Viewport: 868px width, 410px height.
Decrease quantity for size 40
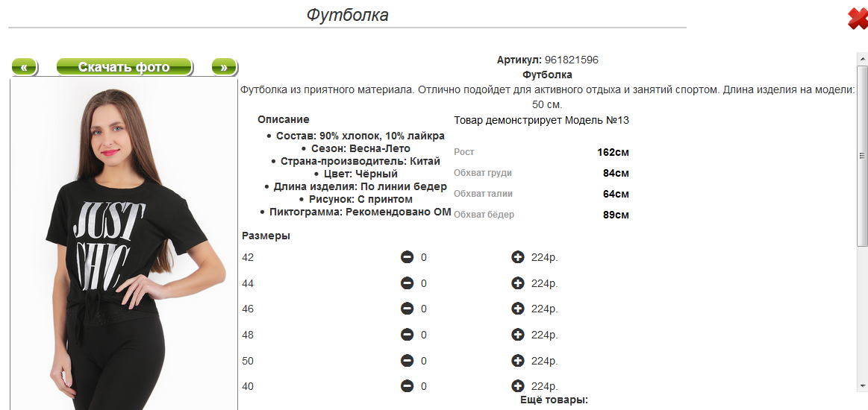[407, 385]
